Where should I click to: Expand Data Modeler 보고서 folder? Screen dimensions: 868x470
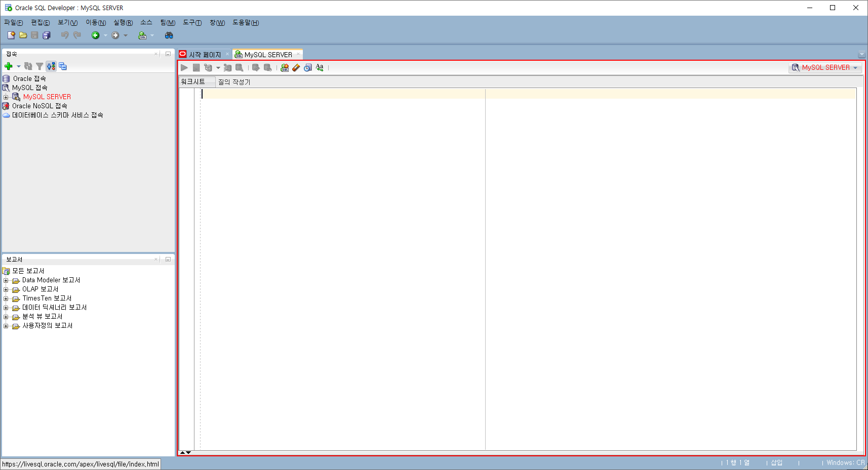click(6, 280)
